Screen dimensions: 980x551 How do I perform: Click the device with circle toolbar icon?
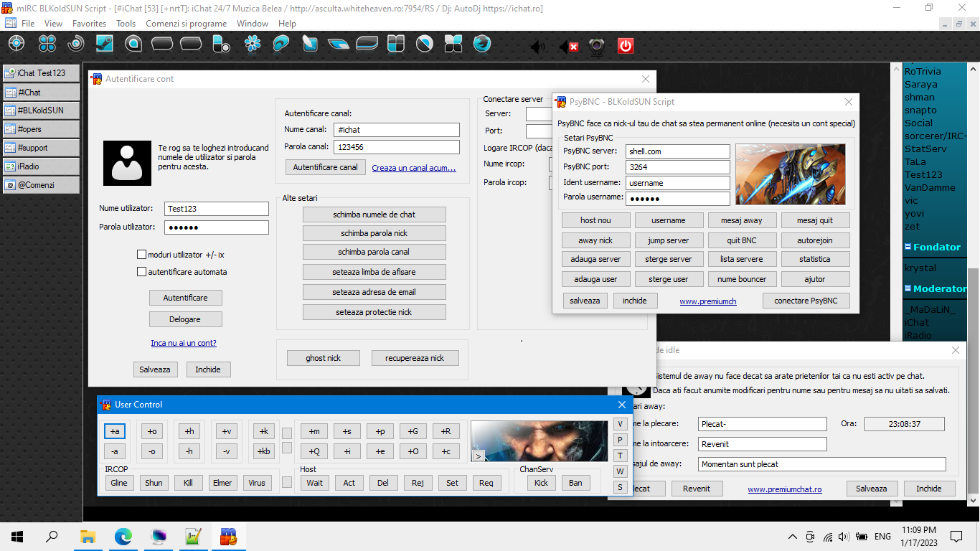point(221,44)
